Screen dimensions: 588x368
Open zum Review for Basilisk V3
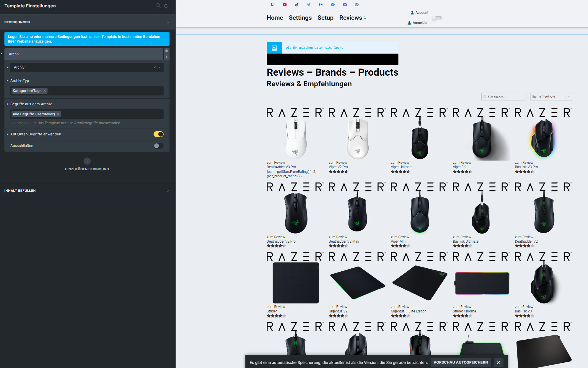524,307
